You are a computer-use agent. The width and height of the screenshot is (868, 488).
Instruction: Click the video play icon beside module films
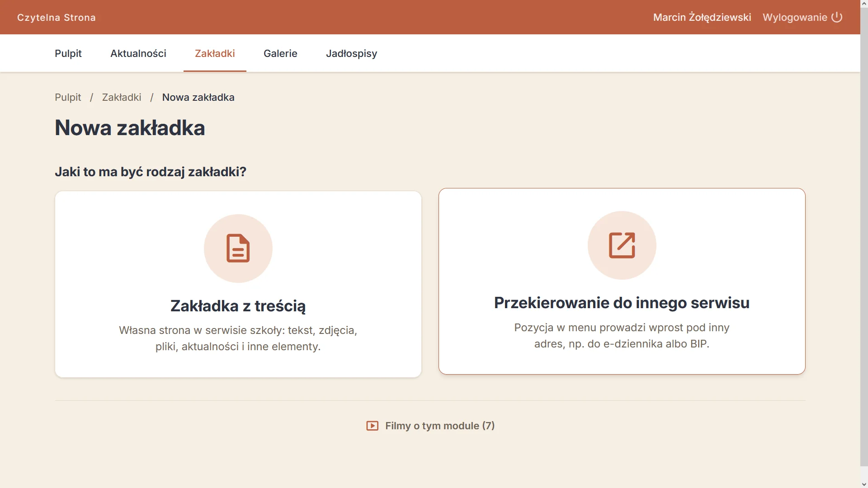[x=372, y=426]
